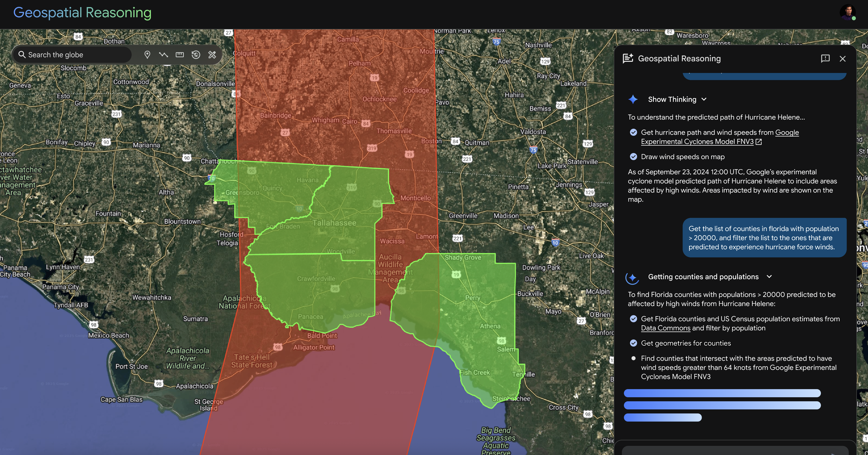Open the Historical imagery globe tool
The height and width of the screenshot is (455, 868).
[196, 55]
